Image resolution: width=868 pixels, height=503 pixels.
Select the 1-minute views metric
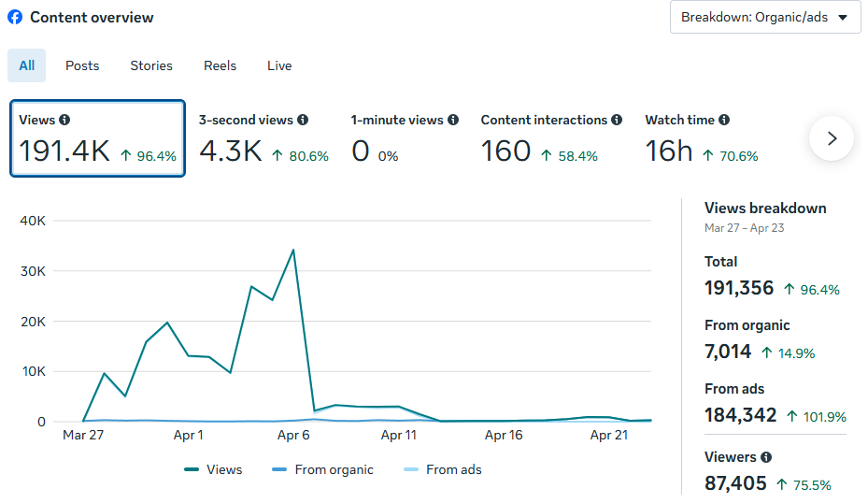pyautogui.click(x=405, y=138)
